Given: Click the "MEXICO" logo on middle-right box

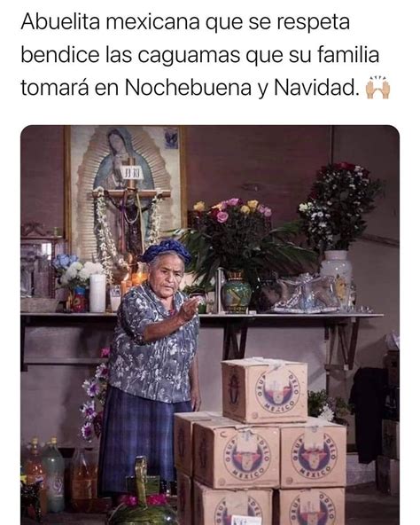Looking at the screenshot, I should (314, 453).
